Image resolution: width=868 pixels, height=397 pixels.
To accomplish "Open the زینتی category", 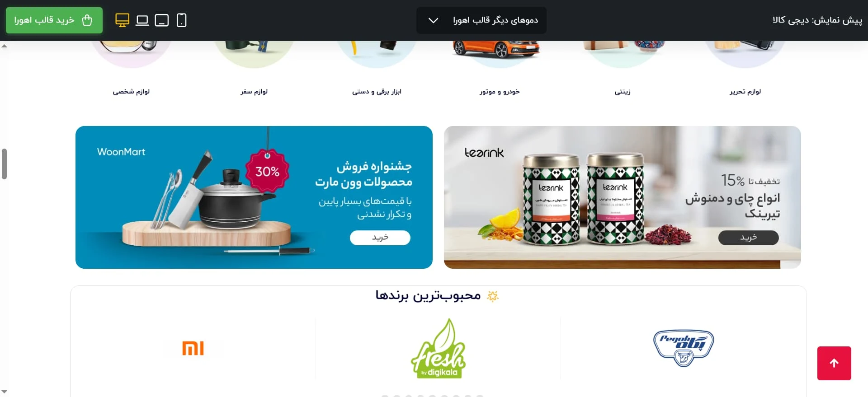I will pos(623,91).
